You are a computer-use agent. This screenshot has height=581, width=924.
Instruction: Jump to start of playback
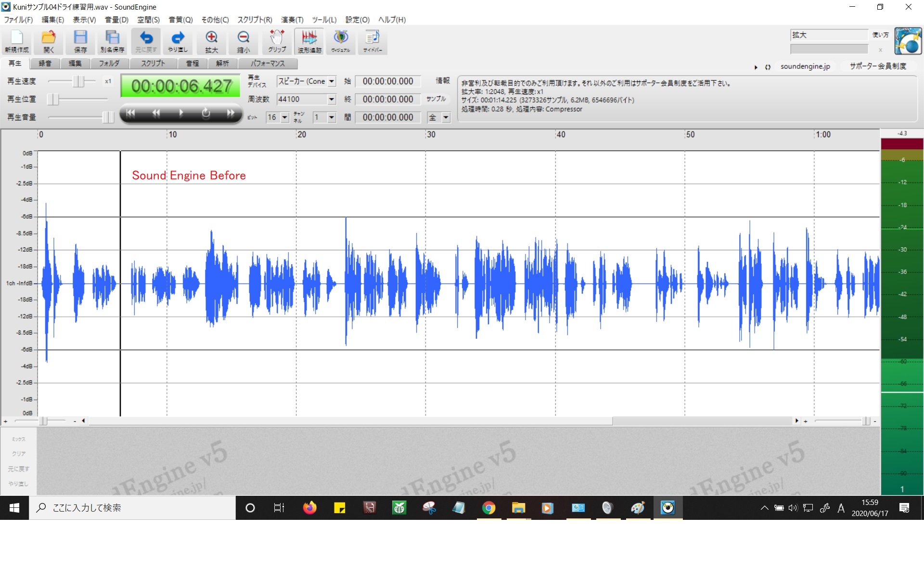[x=130, y=113]
